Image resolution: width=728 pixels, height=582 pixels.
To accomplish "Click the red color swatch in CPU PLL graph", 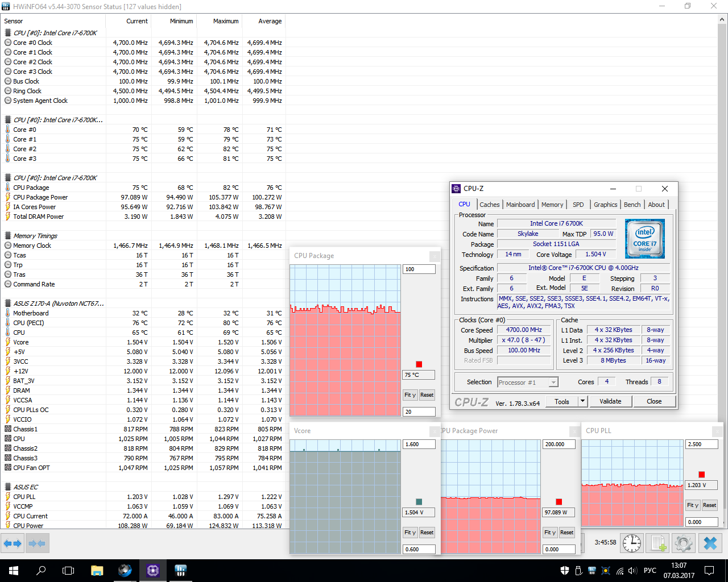I will 702,475.
